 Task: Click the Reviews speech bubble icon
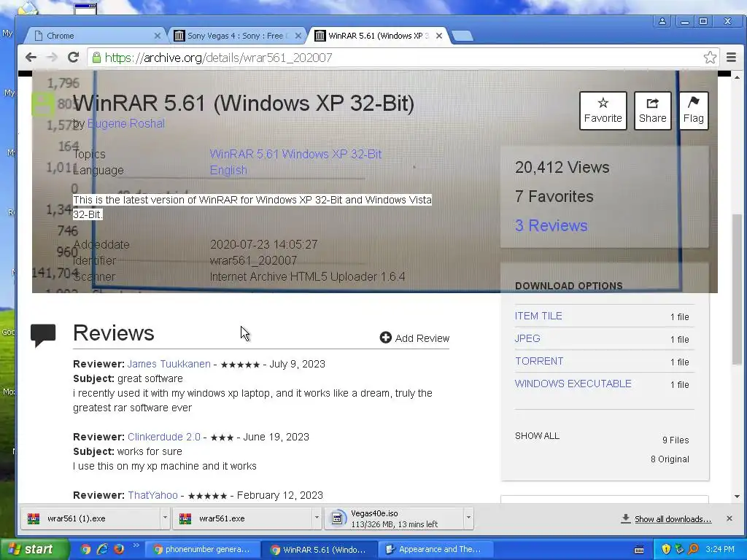click(x=43, y=335)
